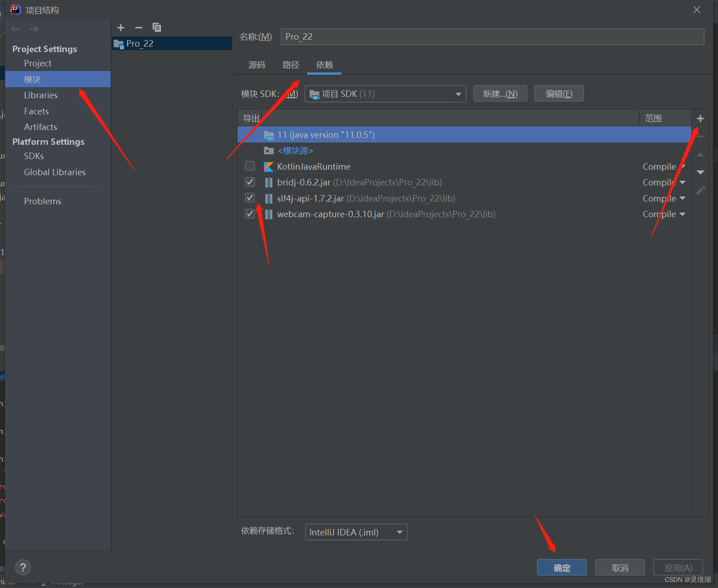
Task: Switch to the 源码 tab
Action: point(257,65)
